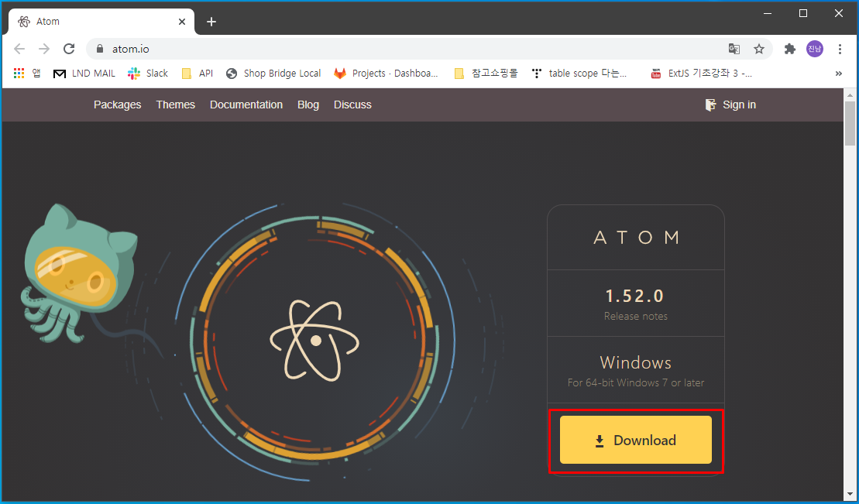Maximize the Chrome window

coord(803,14)
